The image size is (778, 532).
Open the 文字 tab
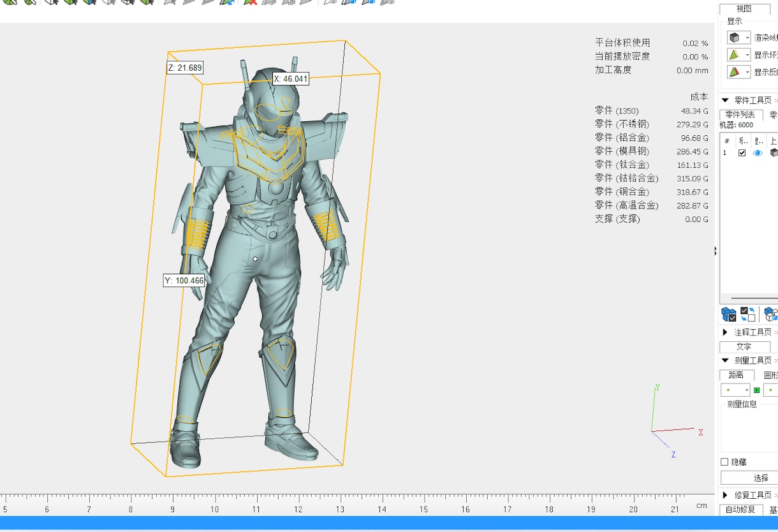tap(744, 346)
